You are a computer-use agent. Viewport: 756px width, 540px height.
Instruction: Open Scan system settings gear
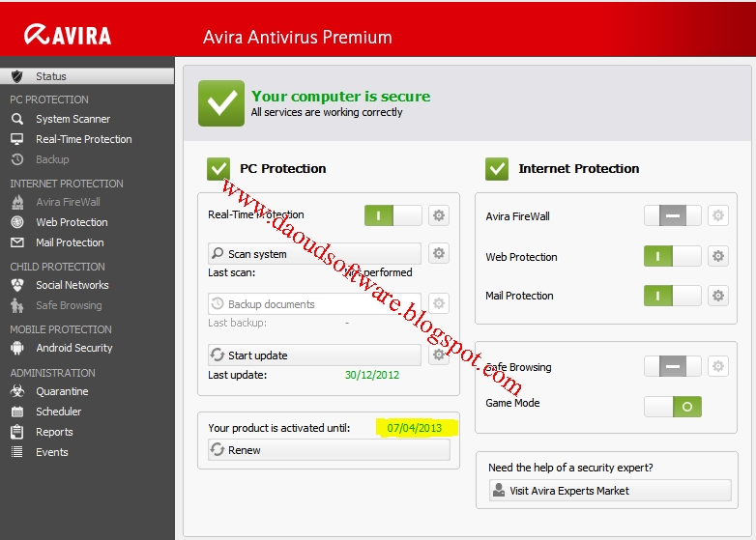click(439, 253)
